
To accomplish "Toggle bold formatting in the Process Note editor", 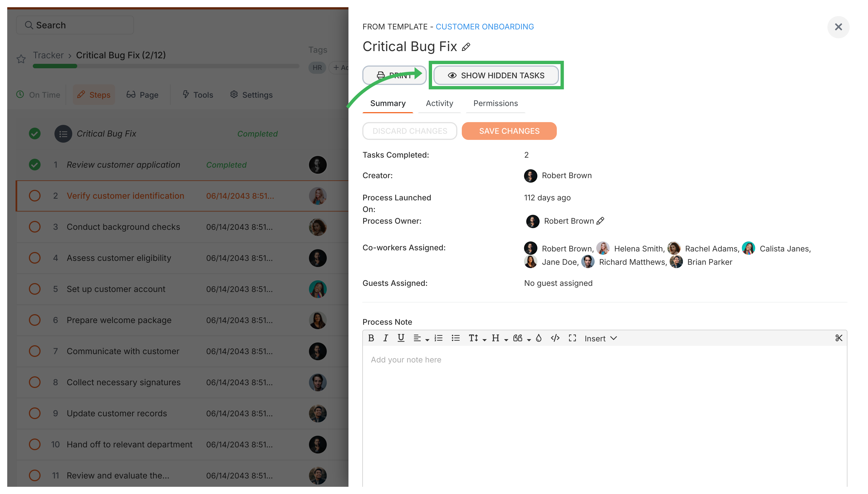I will (x=371, y=338).
